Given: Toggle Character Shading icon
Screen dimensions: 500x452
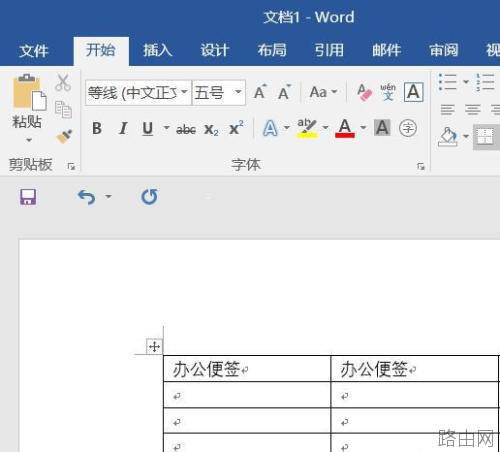Looking at the screenshot, I should [382, 128].
